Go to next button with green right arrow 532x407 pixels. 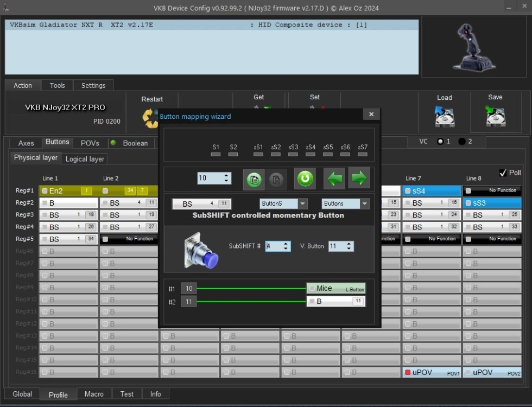(358, 178)
